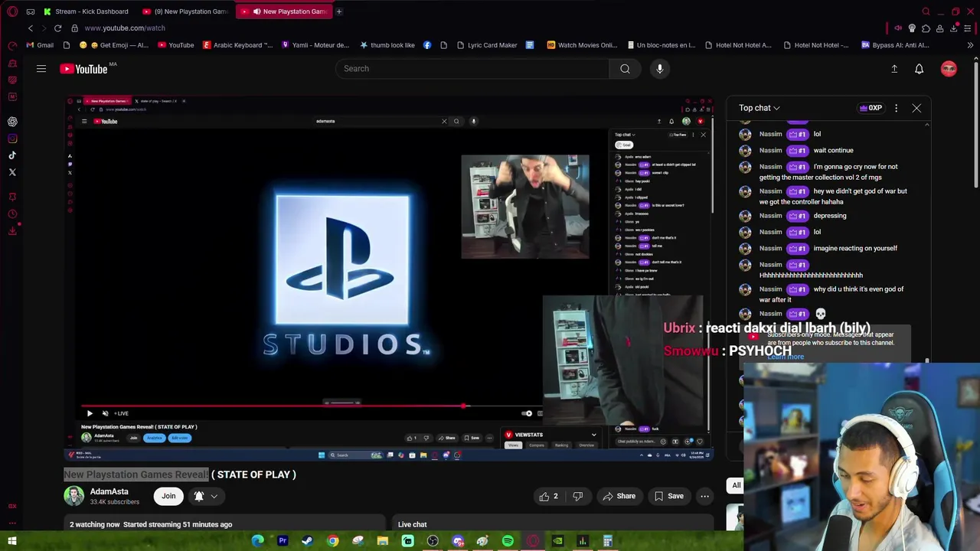The image size is (980, 551).
Task: Click the YouTube search magnifier button
Action: (625, 69)
